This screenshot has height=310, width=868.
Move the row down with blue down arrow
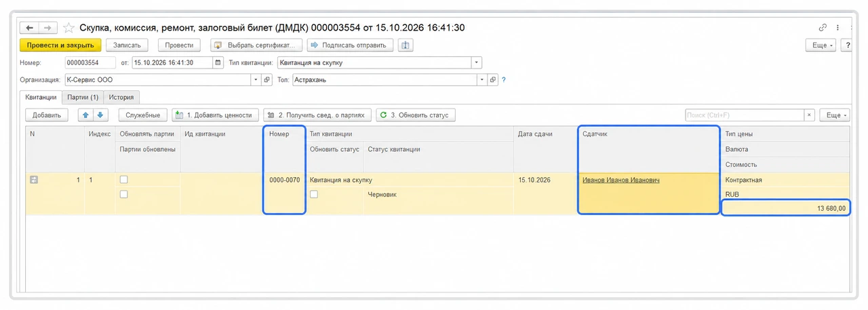pyautogui.click(x=100, y=115)
